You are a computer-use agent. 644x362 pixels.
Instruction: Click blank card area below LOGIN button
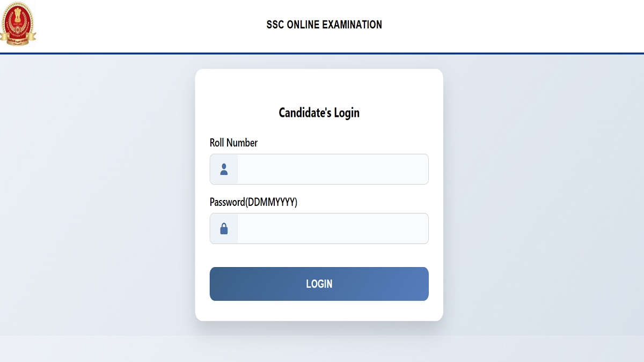tap(319, 311)
